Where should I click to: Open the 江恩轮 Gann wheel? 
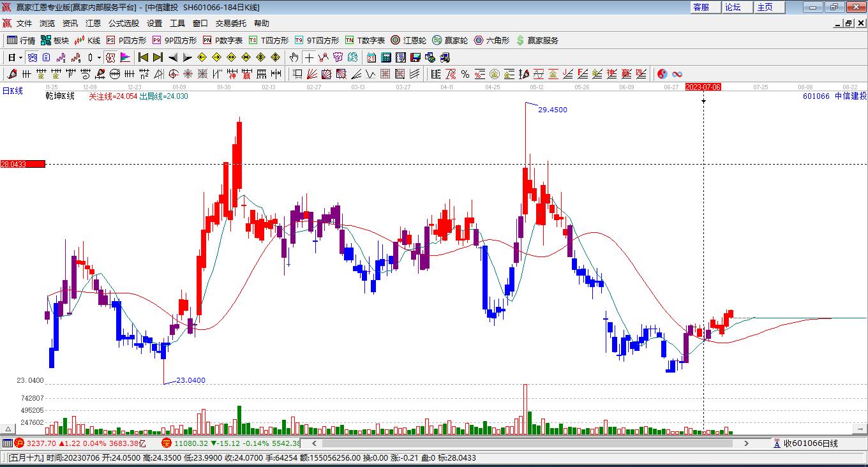tap(408, 40)
